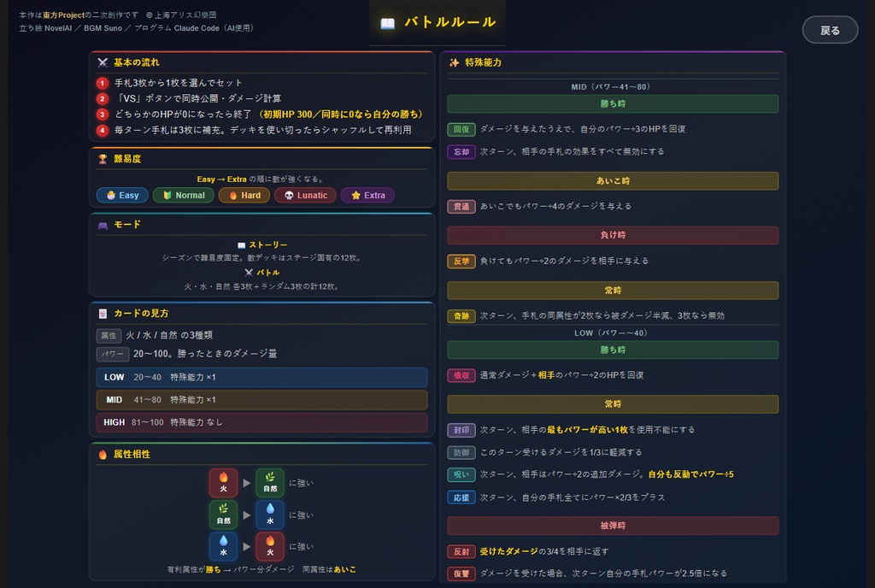Viewport: 875px width, 588px height.
Task: Click the 属性 label tag
Action: (109, 336)
